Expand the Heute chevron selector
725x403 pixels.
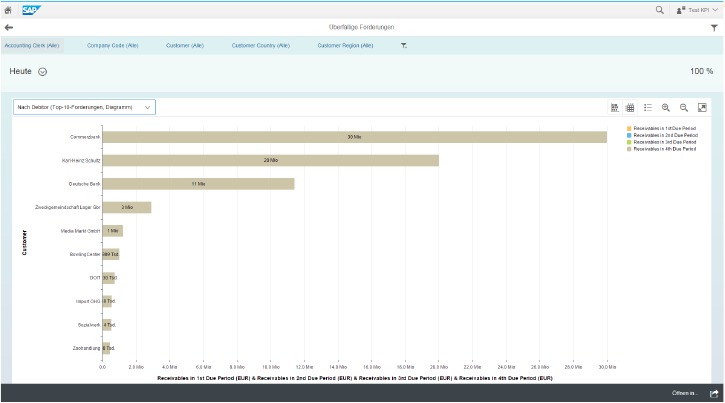coord(43,72)
